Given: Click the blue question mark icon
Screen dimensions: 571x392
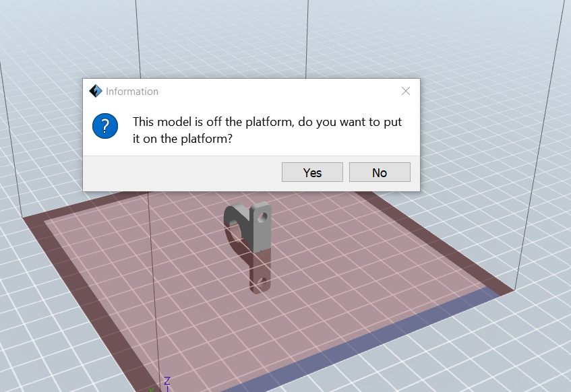Looking at the screenshot, I should coord(105,126).
